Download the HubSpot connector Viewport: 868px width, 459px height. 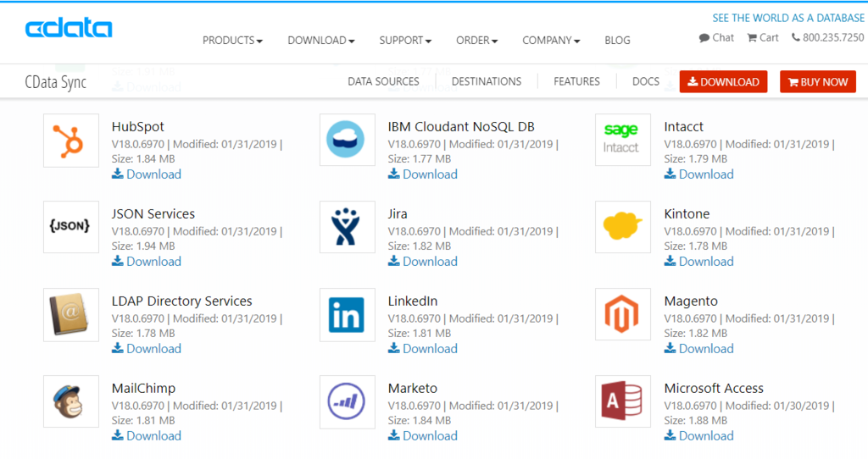pos(146,174)
